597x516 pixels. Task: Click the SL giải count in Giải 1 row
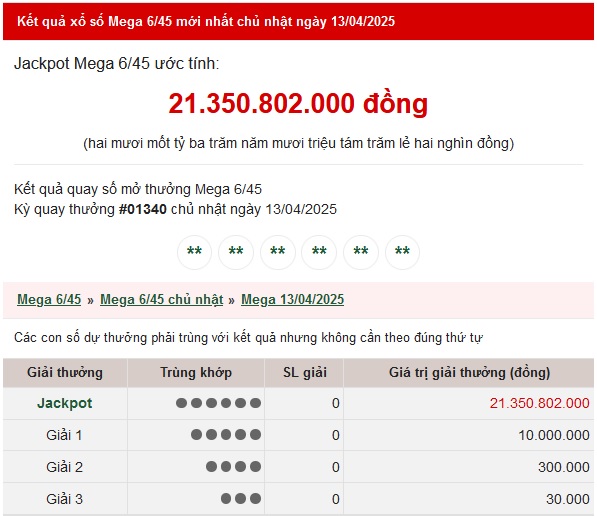click(x=335, y=435)
